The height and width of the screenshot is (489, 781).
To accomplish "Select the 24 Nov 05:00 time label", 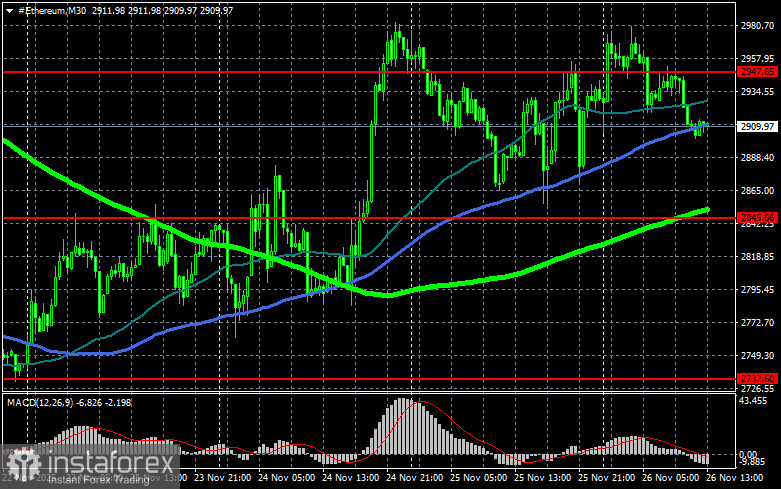I will [286, 478].
